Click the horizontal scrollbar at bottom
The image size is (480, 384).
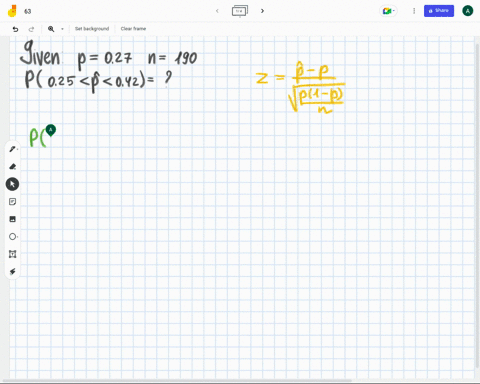pyautogui.click(x=177, y=380)
